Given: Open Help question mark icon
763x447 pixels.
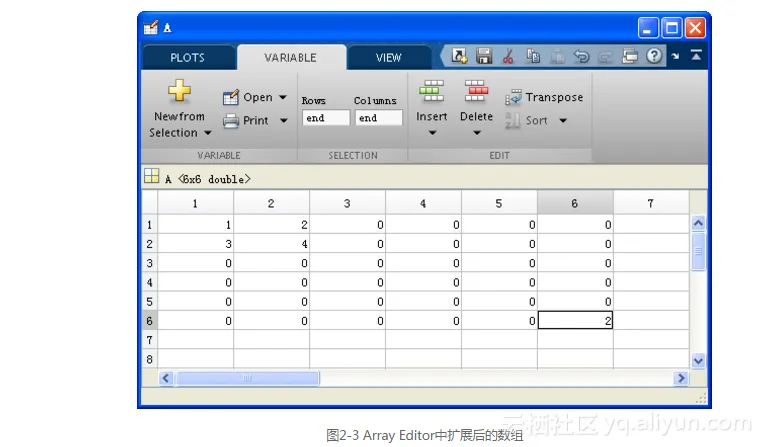Looking at the screenshot, I should pyautogui.click(x=654, y=56).
